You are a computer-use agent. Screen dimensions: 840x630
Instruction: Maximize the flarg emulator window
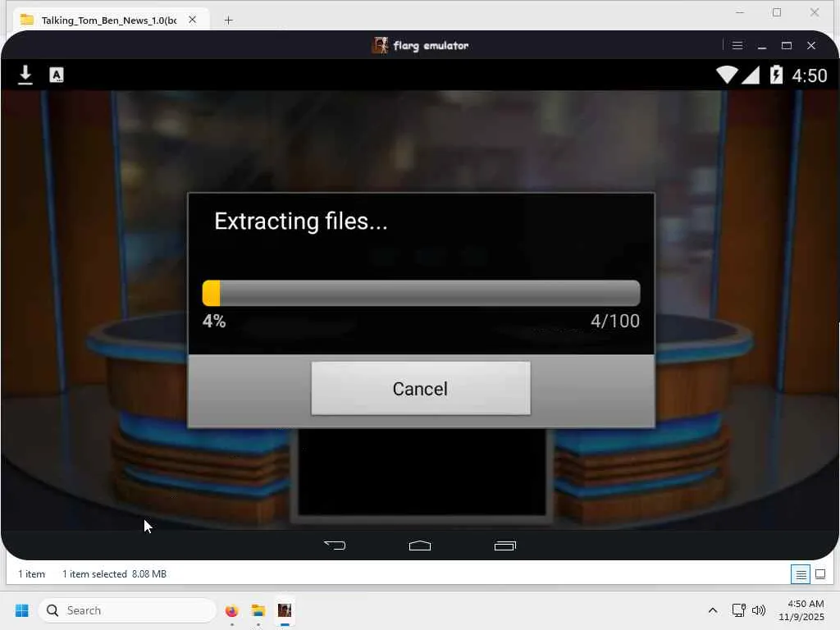click(787, 46)
